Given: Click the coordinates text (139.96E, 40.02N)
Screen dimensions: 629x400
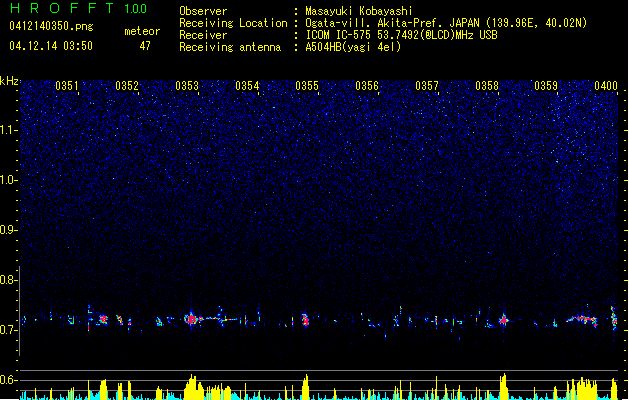Looking at the screenshot, I should (536, 23).
